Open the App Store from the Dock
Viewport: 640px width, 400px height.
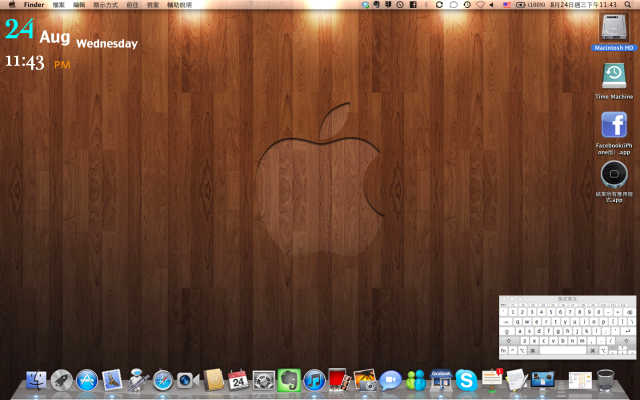tap(87, 380)
